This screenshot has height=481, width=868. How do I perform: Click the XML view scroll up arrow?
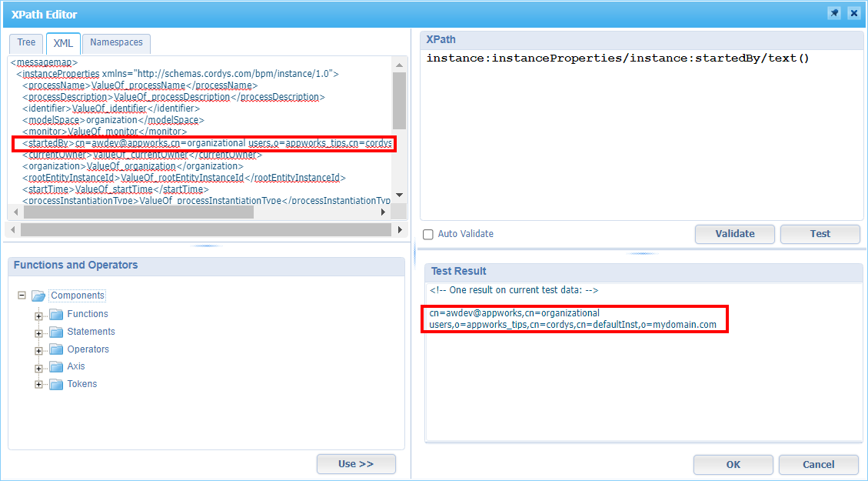click(x=400, y=65)
